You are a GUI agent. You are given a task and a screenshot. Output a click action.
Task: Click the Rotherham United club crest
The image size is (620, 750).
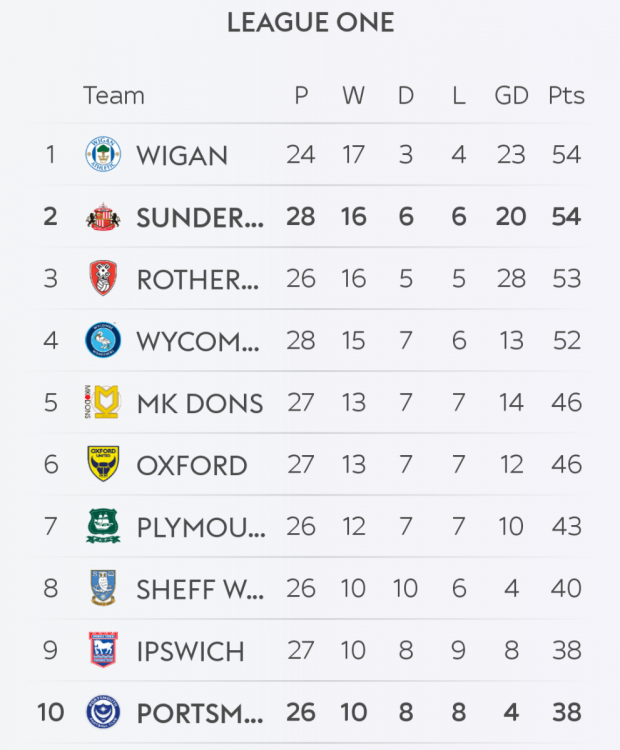pyautogui.click(x=102, y=279)
